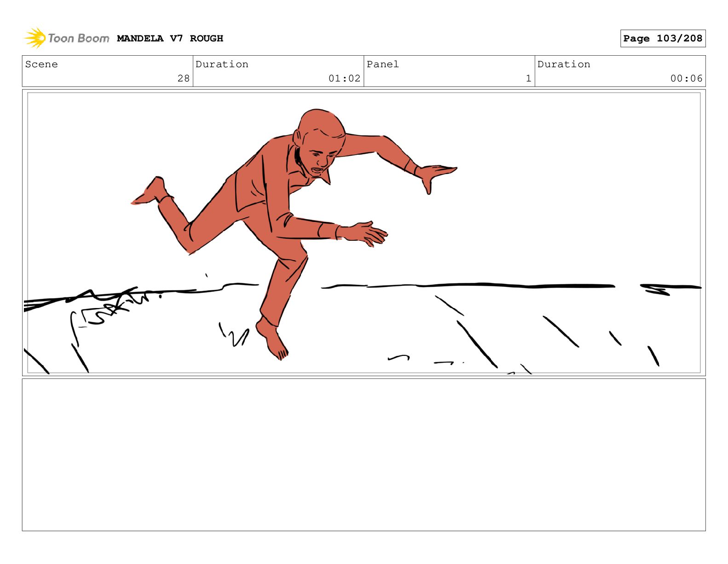This screenshot has height=564, width=728.
Task: Click the panel duration value '00:06'
Action: pos(686,78)
